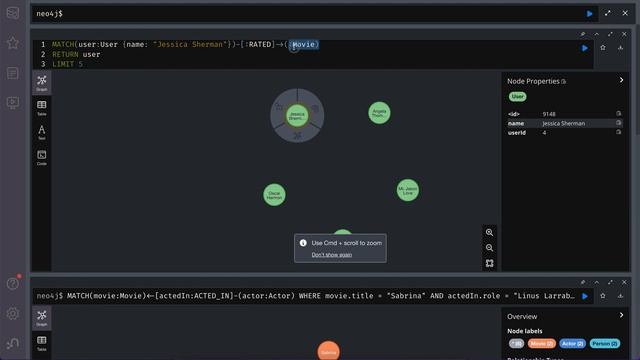Expand the top editor to fullscreen

pos(608,13)
